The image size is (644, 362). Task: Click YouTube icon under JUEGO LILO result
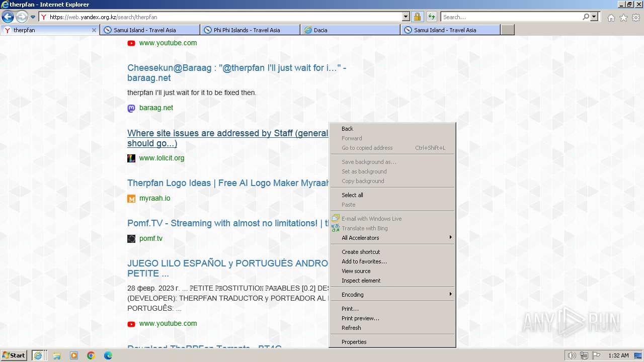pos(131,324)
